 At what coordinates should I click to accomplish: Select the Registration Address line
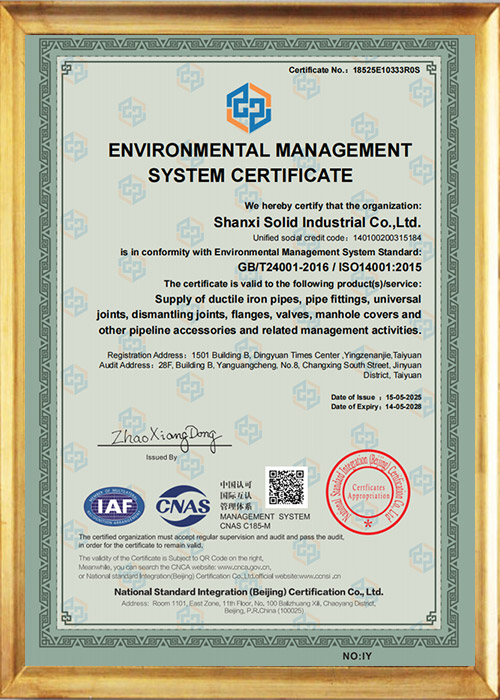264,355
